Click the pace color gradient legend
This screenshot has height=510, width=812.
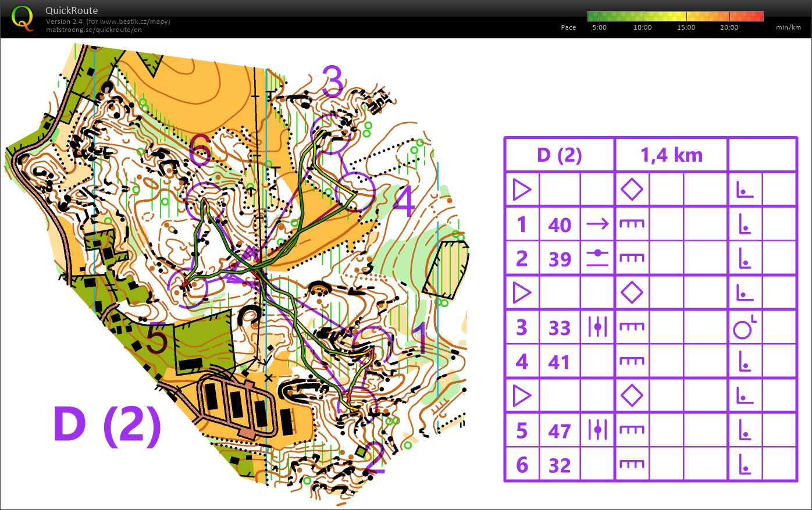[x=675, y=16]
